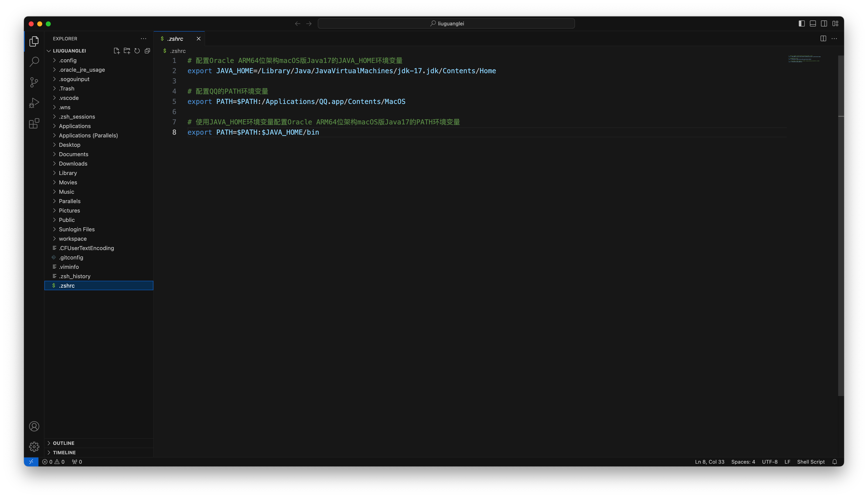Image resolution: width=868 pixels, height=498 pixels.
Task: Expand the TIMELINE section
Action: (64, 453)
